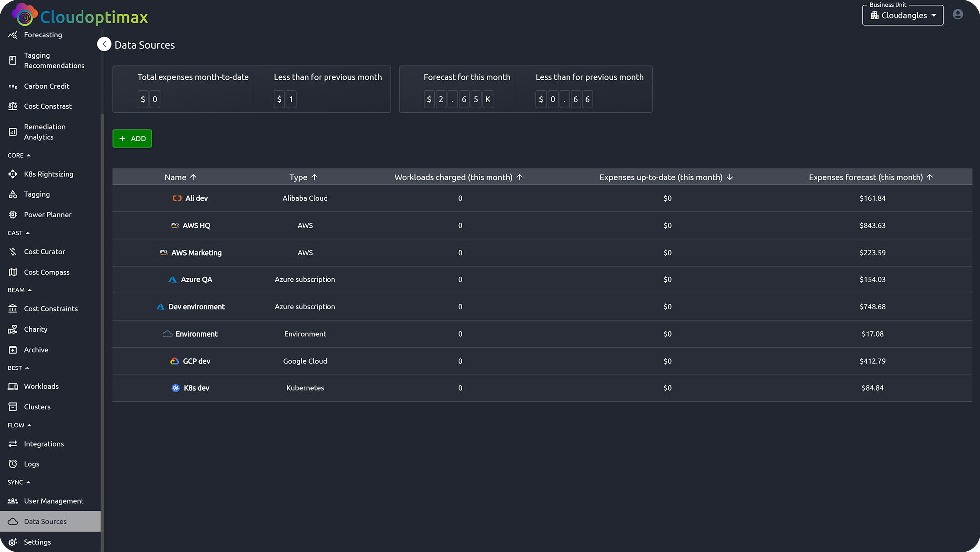Click the $748.68 forecast value
This screenshot has height=552, width=980.
pos(873,307)
